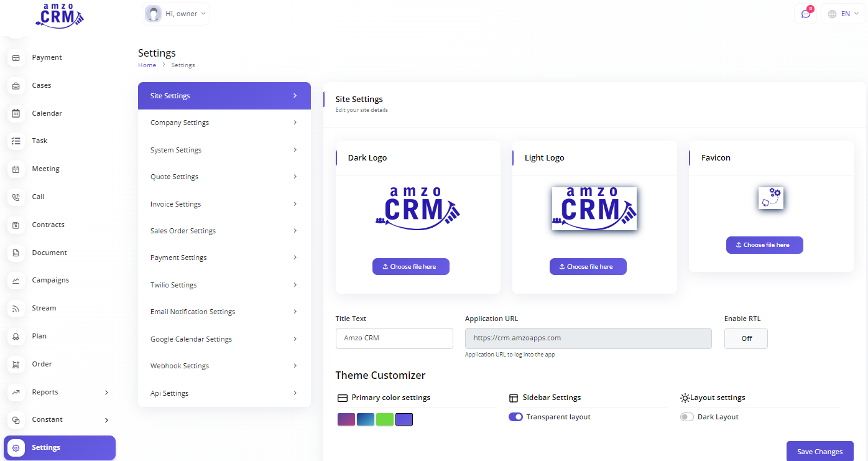Expand the Reports submenu arrow
868x461 pixels.
pyautogui.click(x=106, y=393)
